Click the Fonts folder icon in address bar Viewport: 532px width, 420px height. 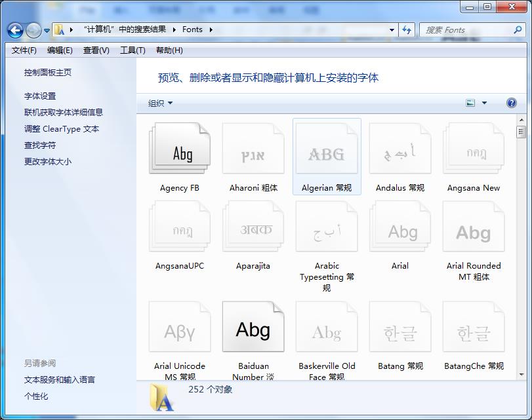tap(60, 30)
